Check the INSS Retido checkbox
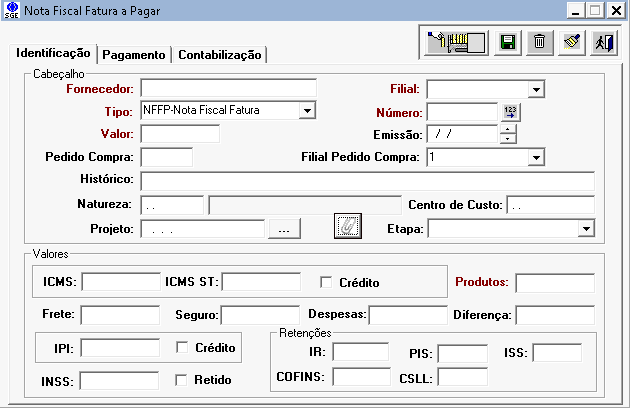630x408 pixels. pyautogui.click(x=182, y=380)
